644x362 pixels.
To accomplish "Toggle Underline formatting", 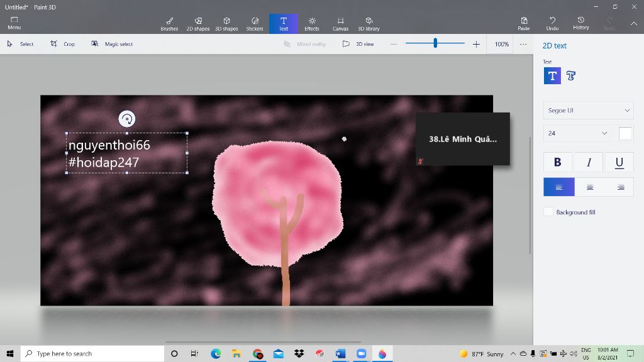I will 619,162.
